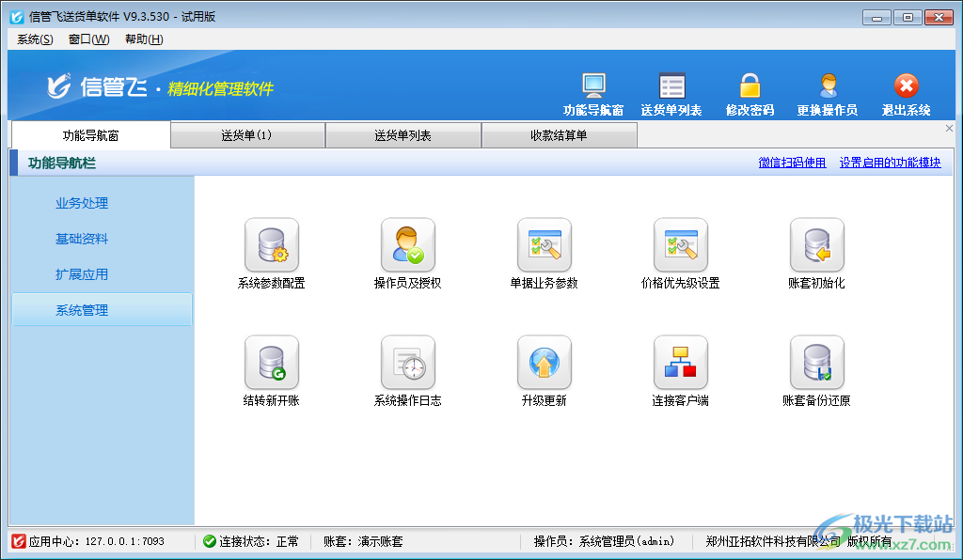Click 升级更新 icon
Viewport: 963px width, 560px height.
point(545,363)
